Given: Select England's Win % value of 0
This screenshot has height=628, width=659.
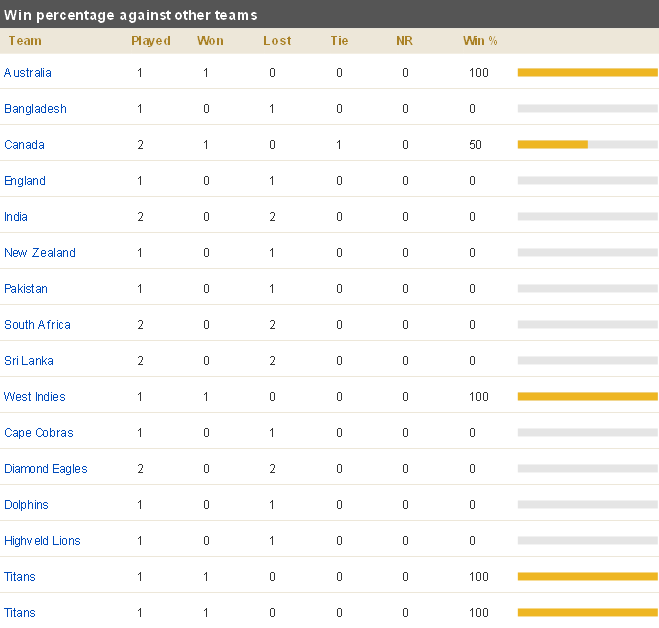Looking at the screenshot, I should click(472, 181).
